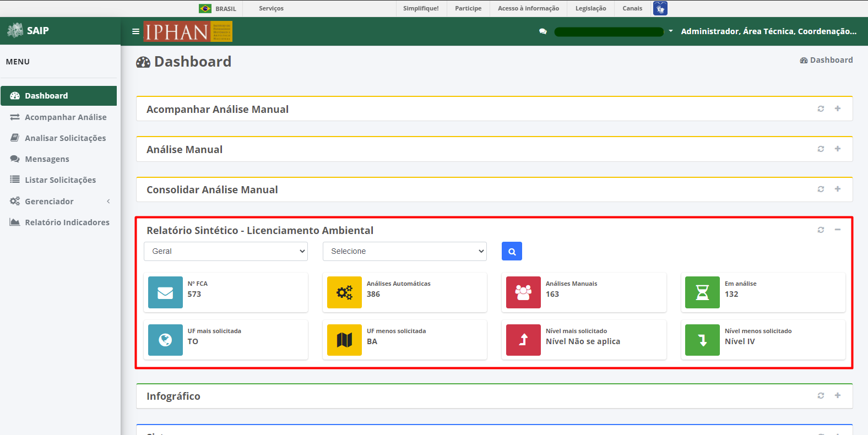
Task: Open the Serviços link in top bar
Action: point(271,8)
